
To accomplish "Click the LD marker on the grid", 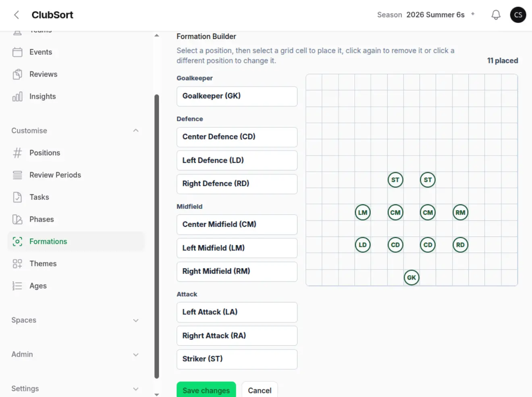I will click(363, 245).
